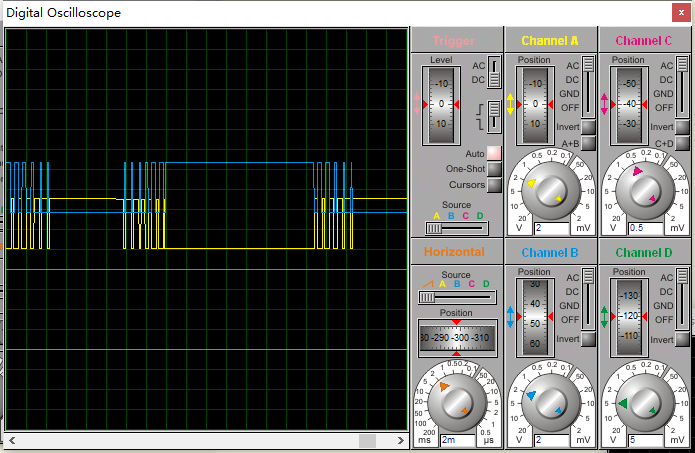This screenshot has height=453, width=695.
Task: Enable One-Shot trigger mode
Action: [494, 169]
